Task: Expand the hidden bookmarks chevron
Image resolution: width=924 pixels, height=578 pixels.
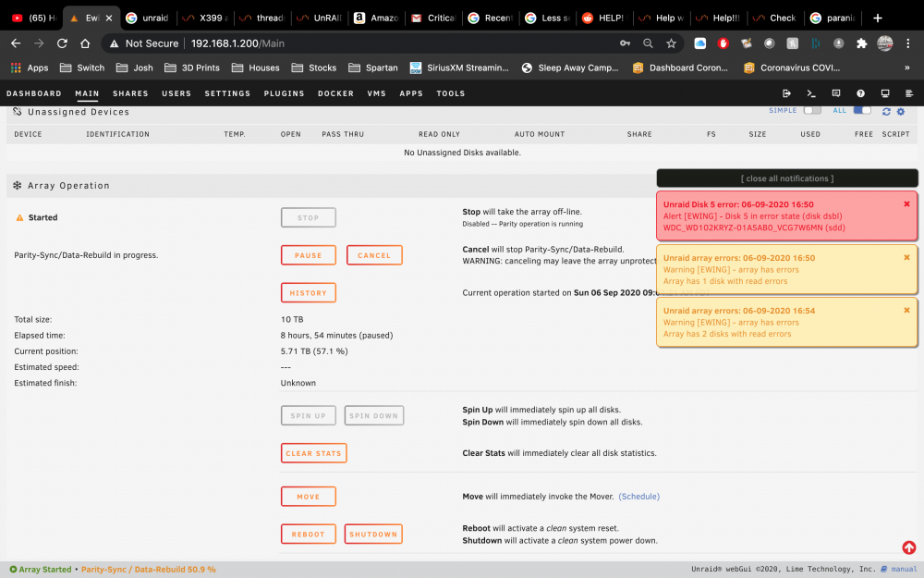Action: pyautogui.click(x=907, y=68)
